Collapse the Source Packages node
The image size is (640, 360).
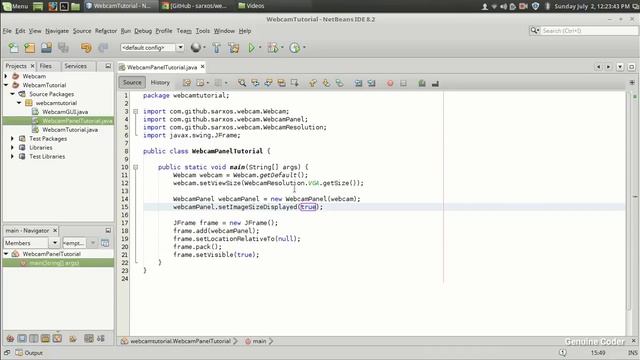click(12, 94)
